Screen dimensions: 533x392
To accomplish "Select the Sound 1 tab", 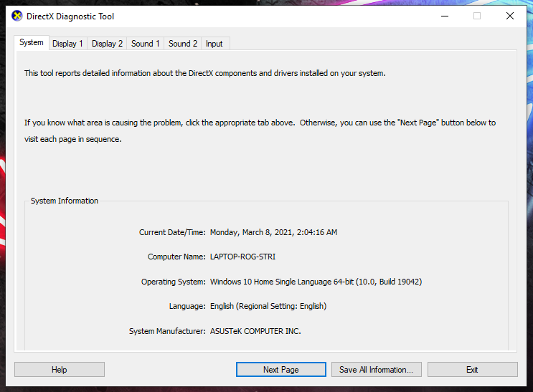I will point(146,44).
